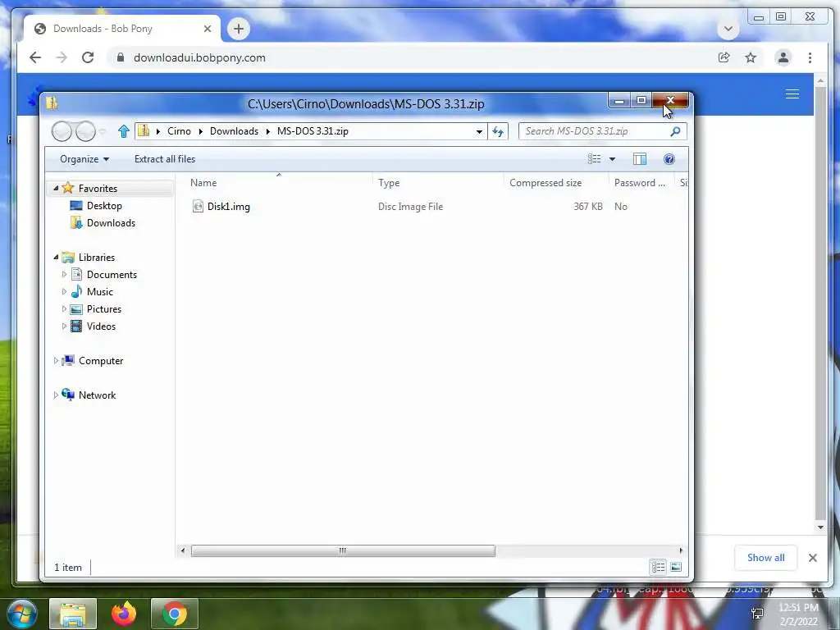Click the magnifier icon in Explorer search box

click(x=676, y=131)
